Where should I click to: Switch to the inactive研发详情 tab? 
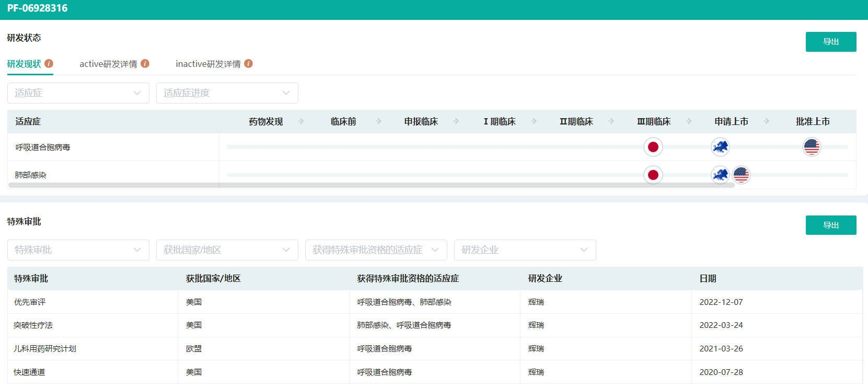[x=208, y=64]
